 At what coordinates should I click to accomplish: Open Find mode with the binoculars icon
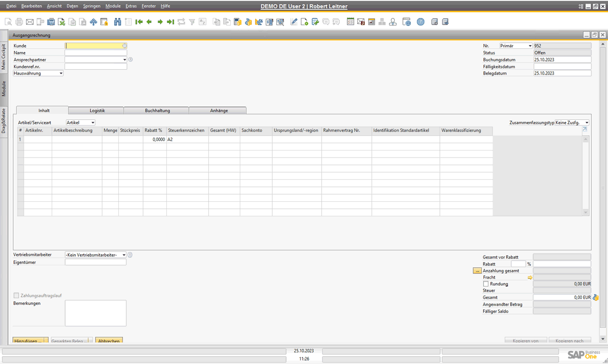(x=117, y=22)
